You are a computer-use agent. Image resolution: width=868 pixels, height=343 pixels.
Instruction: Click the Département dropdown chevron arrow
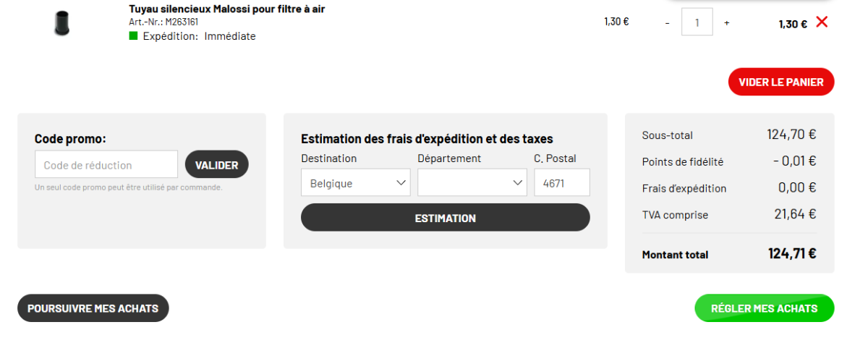coord(519,183)
